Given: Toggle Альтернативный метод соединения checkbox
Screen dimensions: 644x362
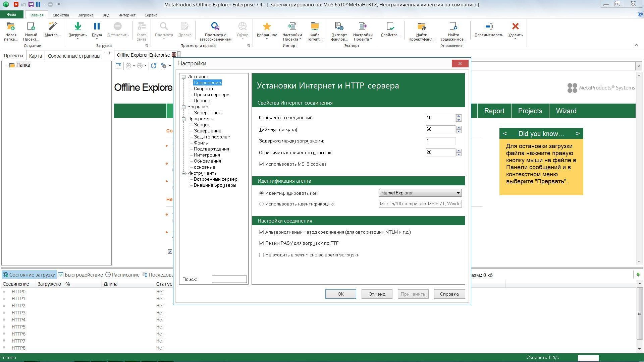Looking at the screenshot, I should [261, 232].
